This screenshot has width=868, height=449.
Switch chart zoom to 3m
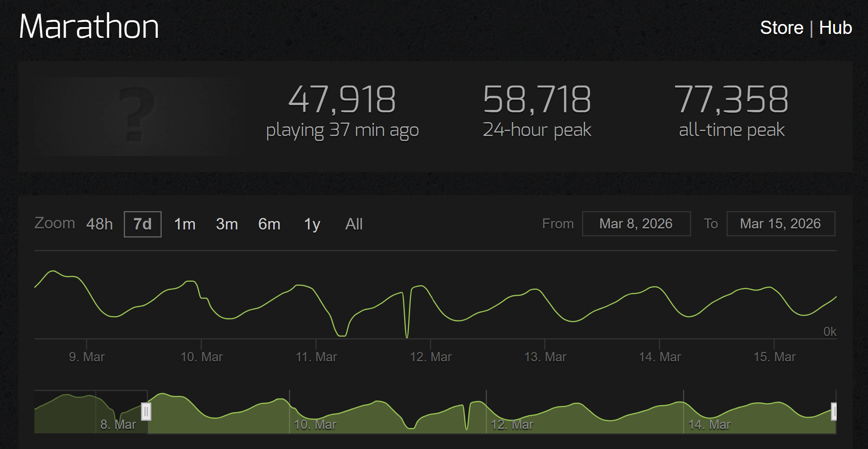tap(227, 224)
